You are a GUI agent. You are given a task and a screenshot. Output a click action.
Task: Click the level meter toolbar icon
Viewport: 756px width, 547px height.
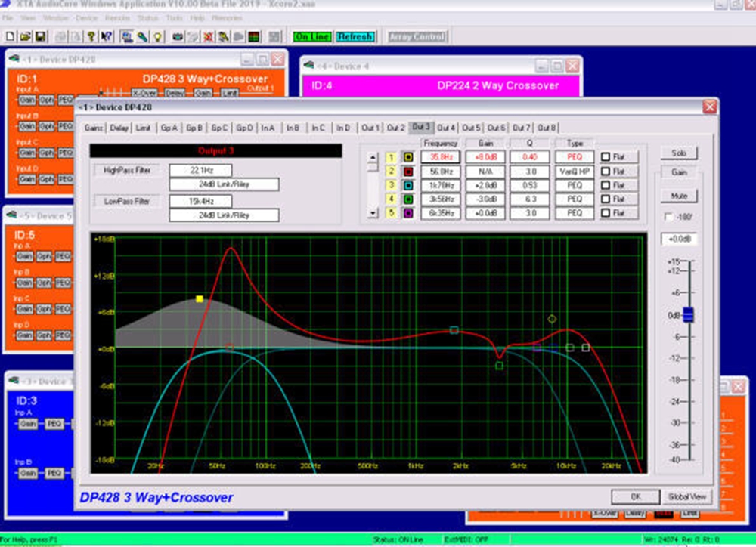click(253, 36)
